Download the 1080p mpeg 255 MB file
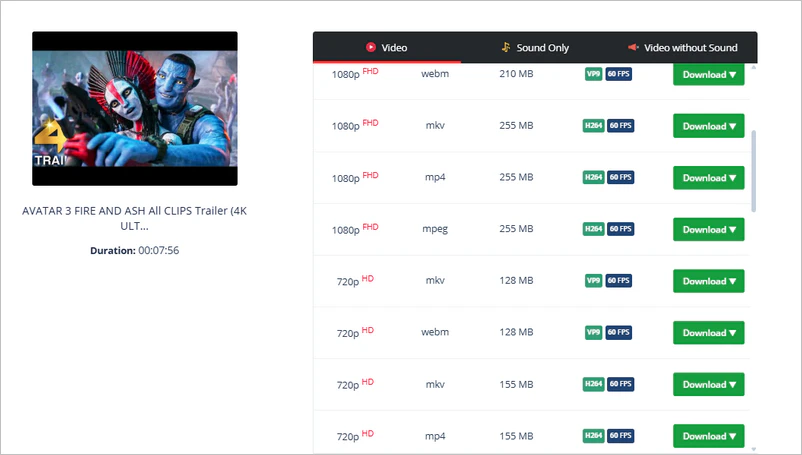802x455 pixels. pos(708,229)
